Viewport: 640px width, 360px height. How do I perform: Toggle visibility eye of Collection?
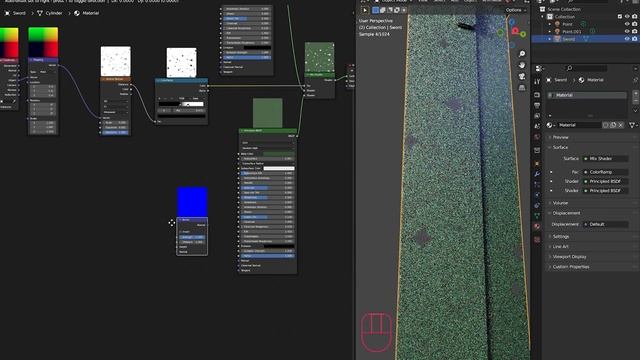click(627, 17)
